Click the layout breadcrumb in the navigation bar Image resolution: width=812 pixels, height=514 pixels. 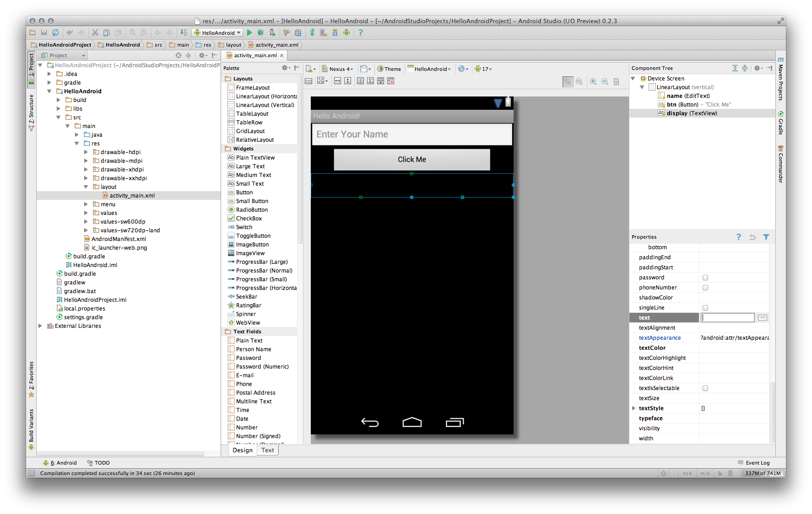click(x=230, y=45)
